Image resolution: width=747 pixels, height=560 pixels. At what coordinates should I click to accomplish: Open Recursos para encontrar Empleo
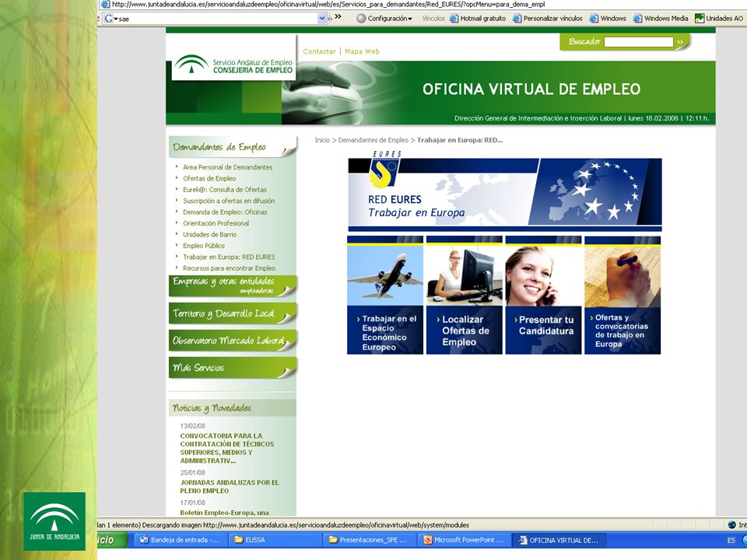click(x=229, y=268)
